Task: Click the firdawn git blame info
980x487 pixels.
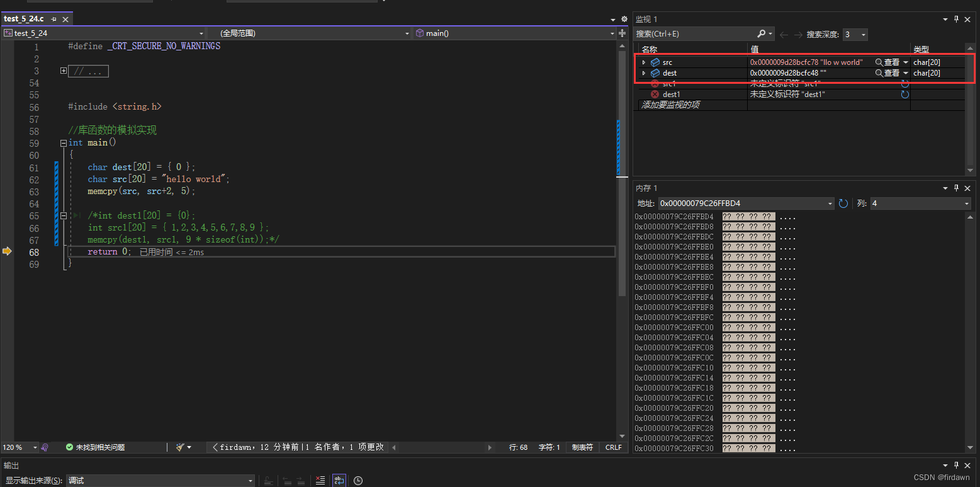Action: [298, 447]
